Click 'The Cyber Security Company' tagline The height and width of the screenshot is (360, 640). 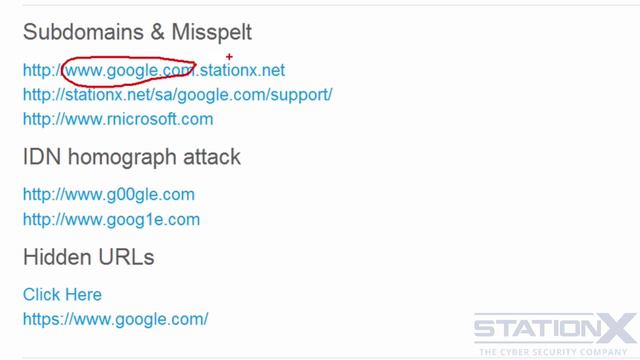[553, 351]
